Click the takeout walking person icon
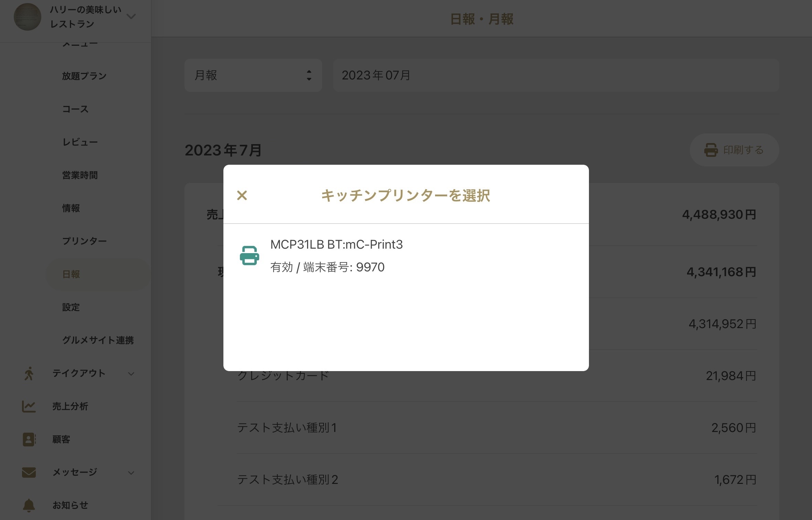 tap(29, 373)
